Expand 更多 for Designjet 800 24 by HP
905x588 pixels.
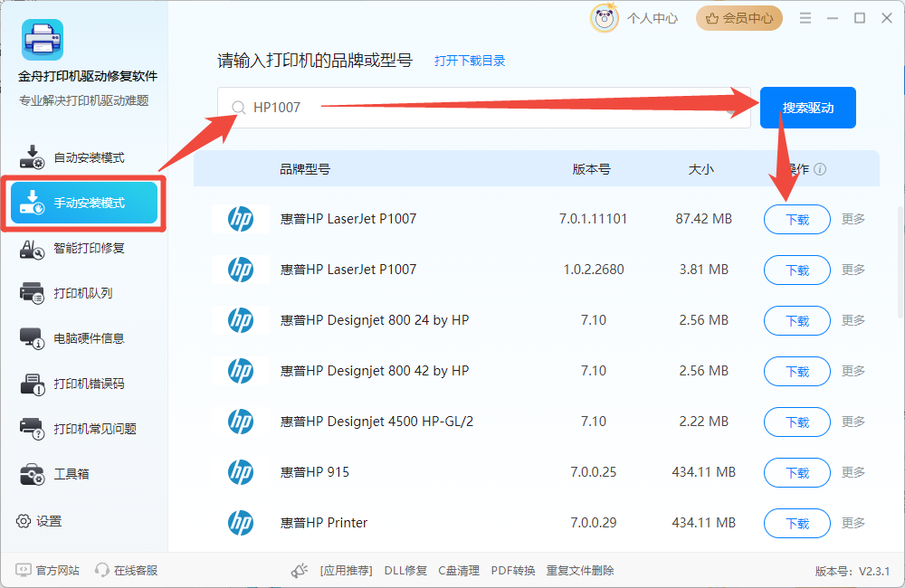pos(853,320)
